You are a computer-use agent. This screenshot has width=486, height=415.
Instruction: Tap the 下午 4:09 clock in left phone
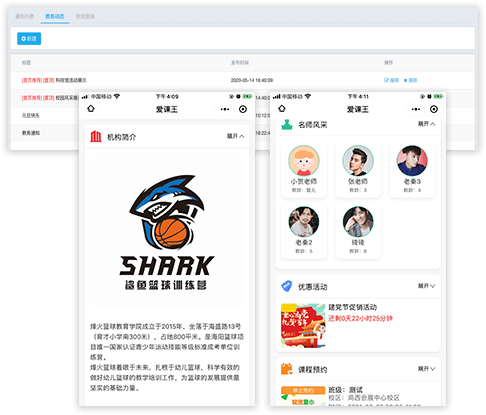pyautogui.click(x=167, y=97)
